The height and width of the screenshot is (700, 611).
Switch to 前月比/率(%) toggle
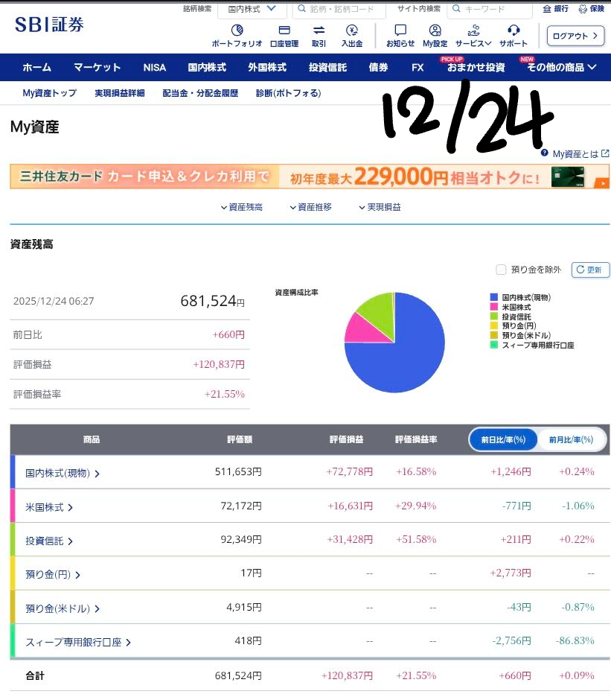point(571,440)
